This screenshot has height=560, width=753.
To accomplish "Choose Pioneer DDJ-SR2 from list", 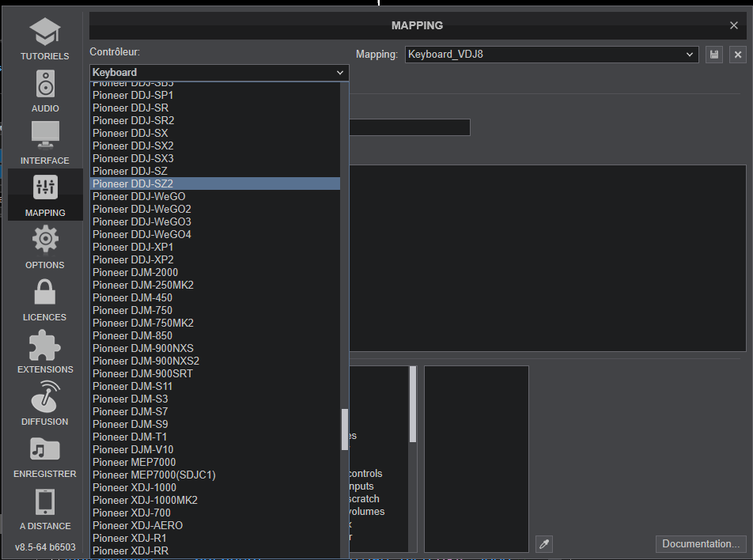I will (x=214, y=120).
